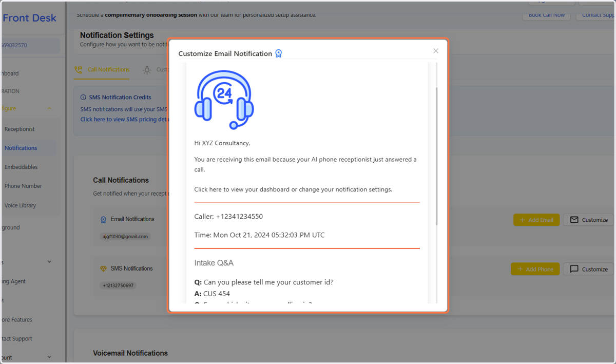Click Customize for SMS Notifications

(588, 269)
